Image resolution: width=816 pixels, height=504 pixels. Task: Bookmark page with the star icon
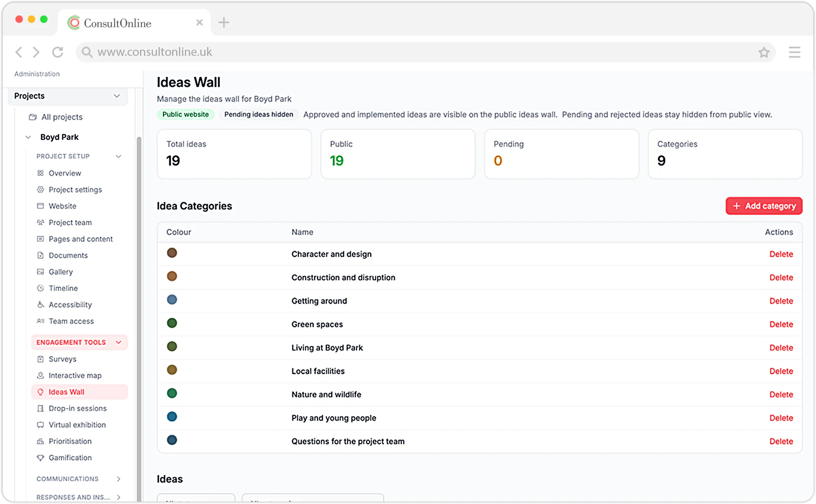pyautogui.click(x=764, y=52)
